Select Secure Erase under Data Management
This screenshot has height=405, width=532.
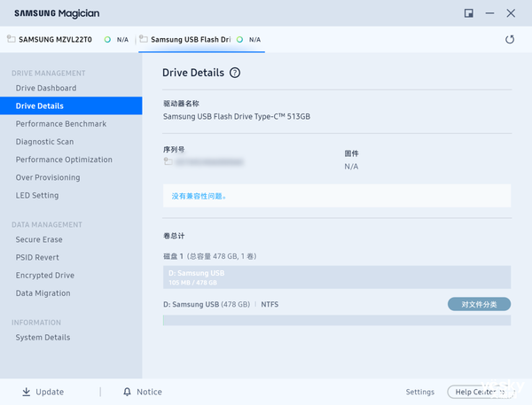pyautogui.click(x=39, y=239)
